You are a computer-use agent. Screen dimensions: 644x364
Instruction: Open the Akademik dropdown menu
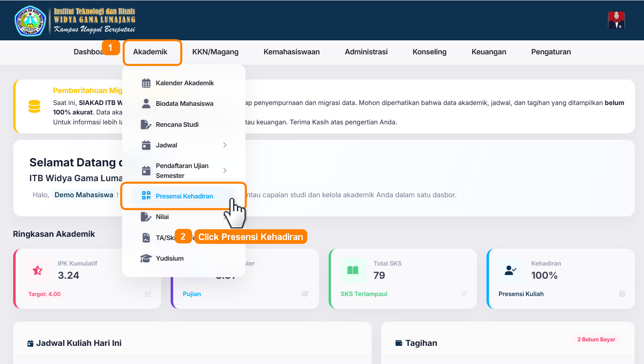coord(150,52)
